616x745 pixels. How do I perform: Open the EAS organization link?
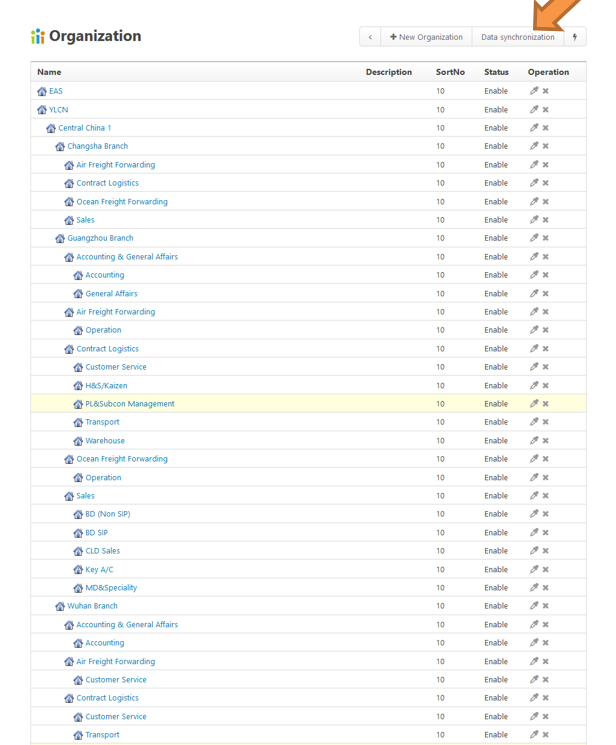coord(56,91)
